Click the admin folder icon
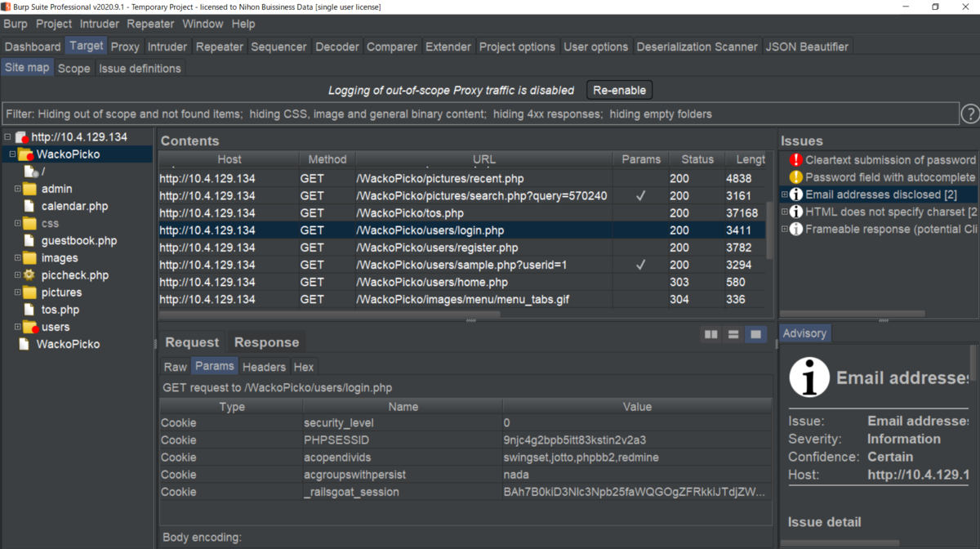This screenshot has height=549, width=980. [x=30, y=189]
